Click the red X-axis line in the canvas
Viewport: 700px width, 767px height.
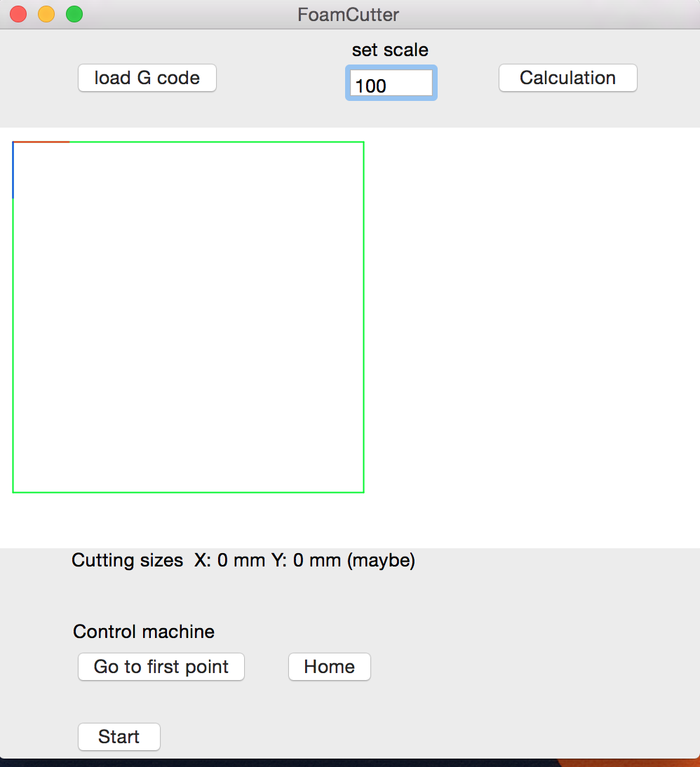point(42,142)
